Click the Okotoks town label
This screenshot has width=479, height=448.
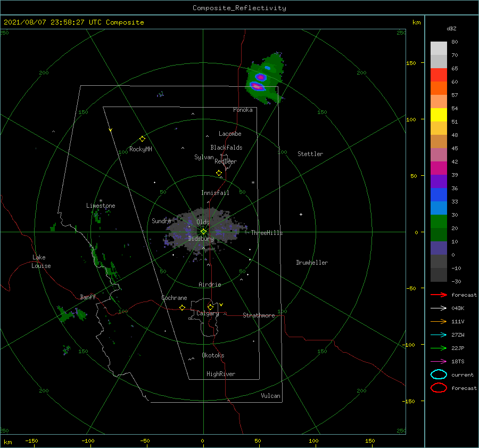point(213,355)
